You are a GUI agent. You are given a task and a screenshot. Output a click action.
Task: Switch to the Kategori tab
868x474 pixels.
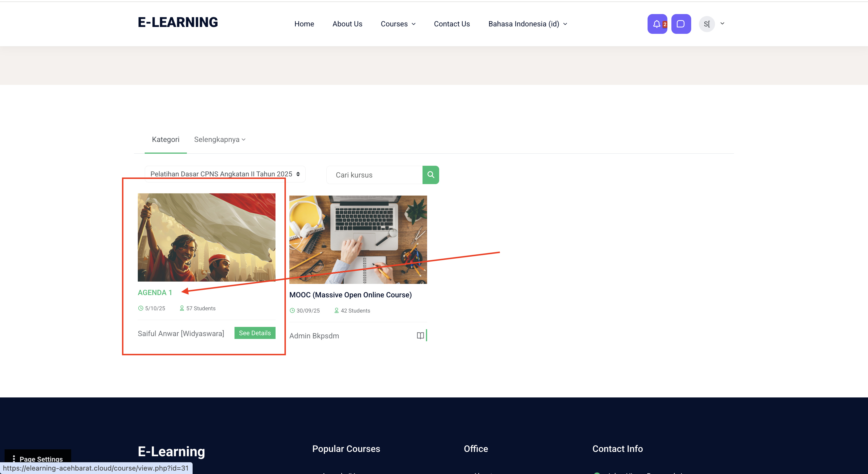click(x=165, y=139)
